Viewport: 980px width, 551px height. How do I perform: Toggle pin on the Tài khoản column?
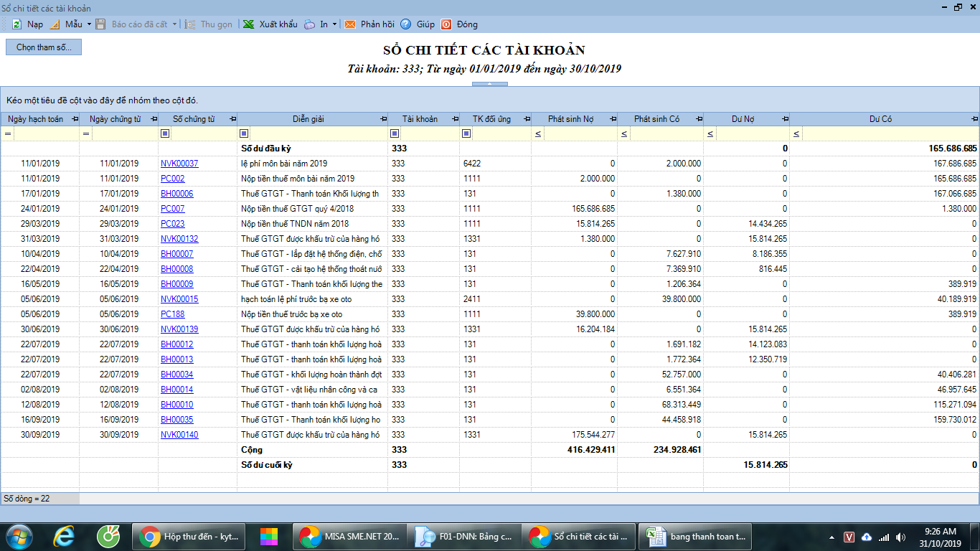point(455,119)
